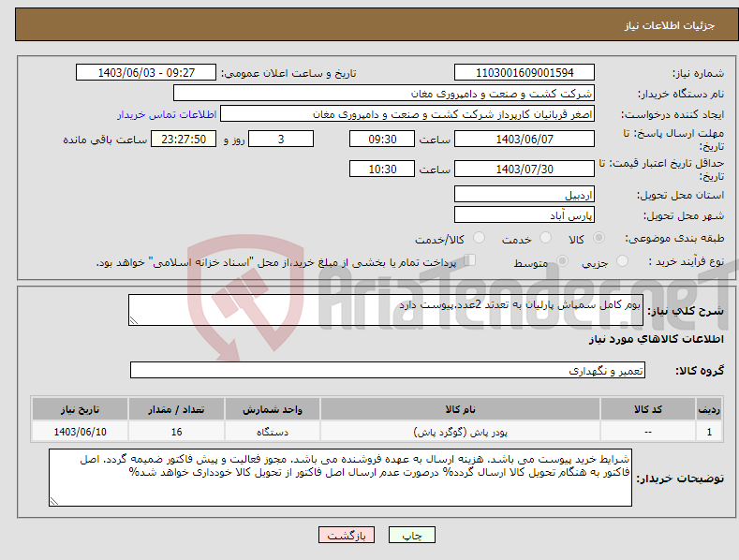
Task: Click the نام کالا column header
Action: pyautogui.click(x=460, y=409)
